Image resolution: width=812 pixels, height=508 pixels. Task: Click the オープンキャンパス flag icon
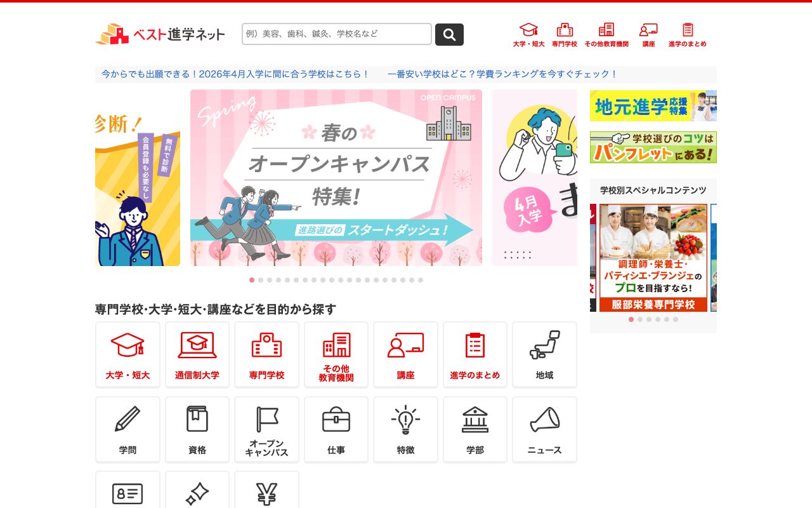tap(266, 429)
